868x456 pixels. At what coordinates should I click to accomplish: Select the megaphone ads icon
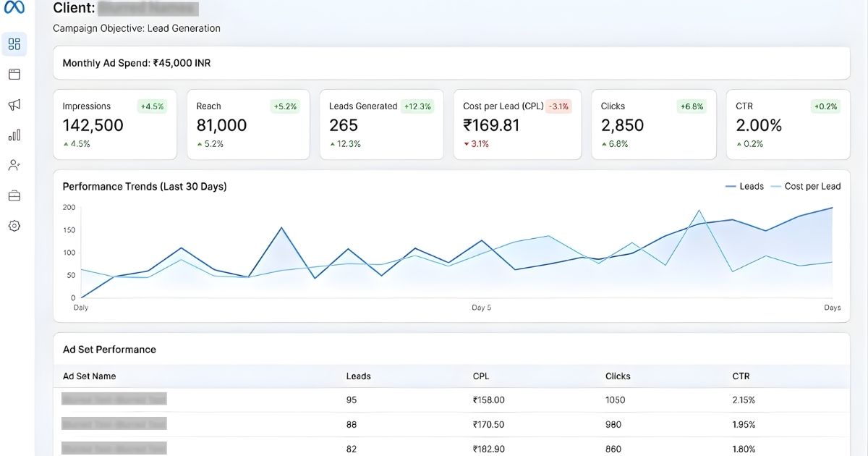(14, 104)
